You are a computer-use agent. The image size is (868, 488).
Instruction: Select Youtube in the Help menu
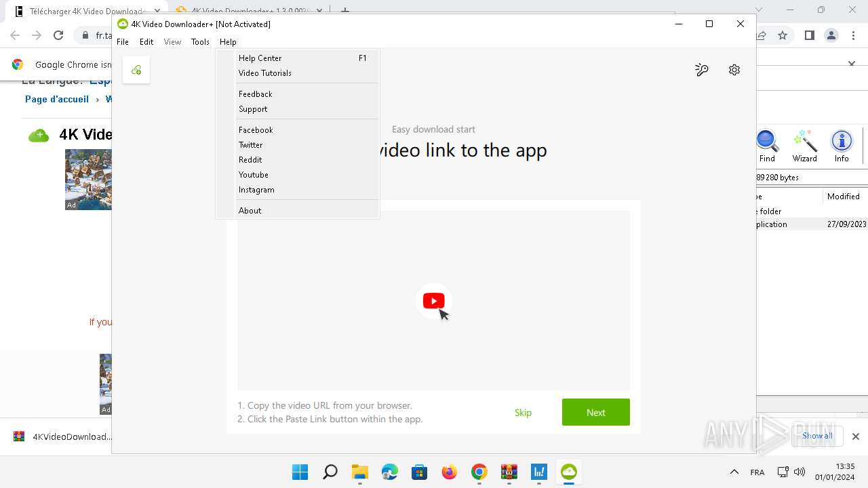298,175
